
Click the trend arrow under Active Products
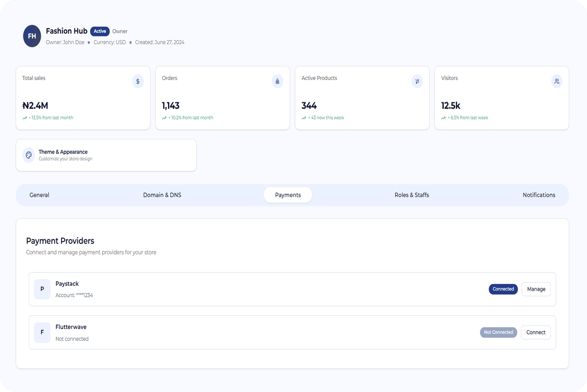click(x=304, y=118)
